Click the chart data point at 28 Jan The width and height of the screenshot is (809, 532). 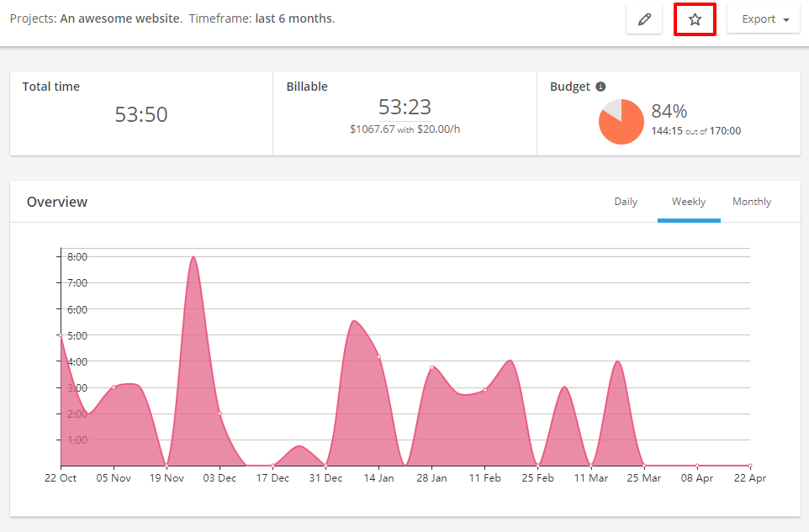coord(432,367)
